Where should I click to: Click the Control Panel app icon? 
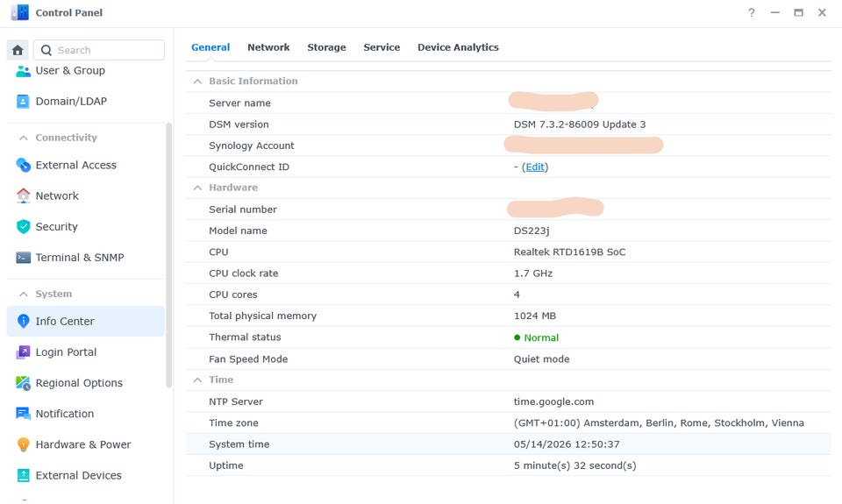(x=20, y=12)
